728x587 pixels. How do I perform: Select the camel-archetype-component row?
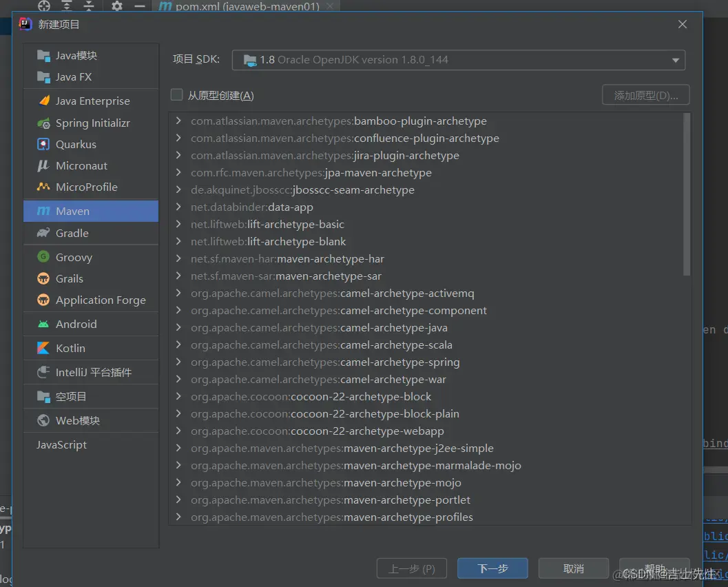(426, 310)
